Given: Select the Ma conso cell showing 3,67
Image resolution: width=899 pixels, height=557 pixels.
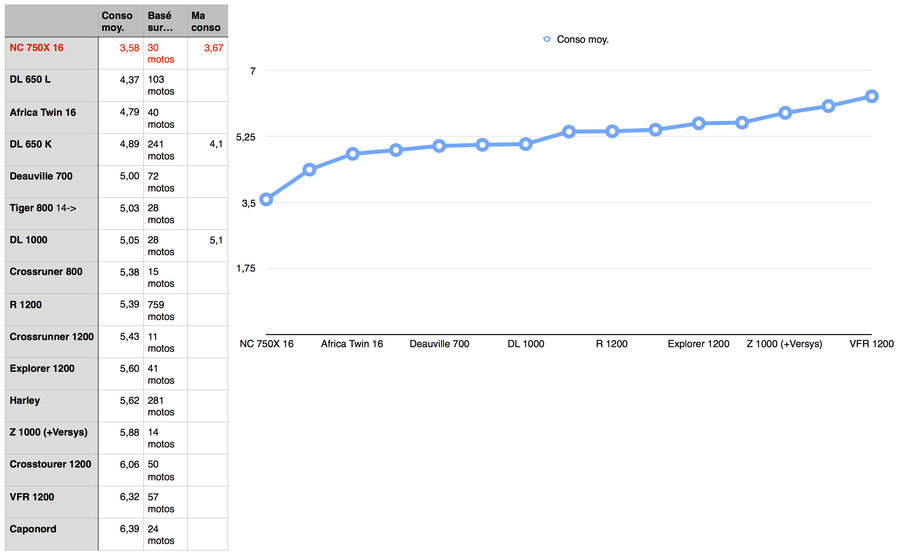Looking at the screenshot, I should click(x=208, y=53).
